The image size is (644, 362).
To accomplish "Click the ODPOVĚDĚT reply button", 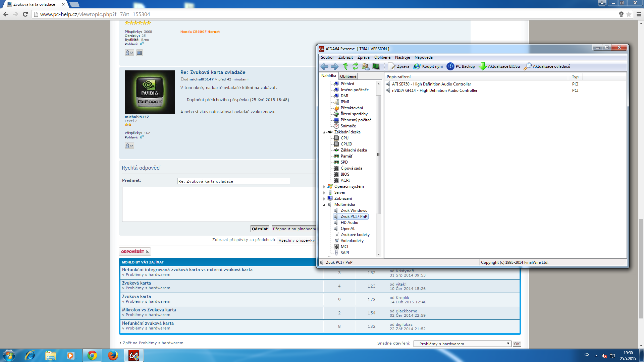I will point(135,252).
